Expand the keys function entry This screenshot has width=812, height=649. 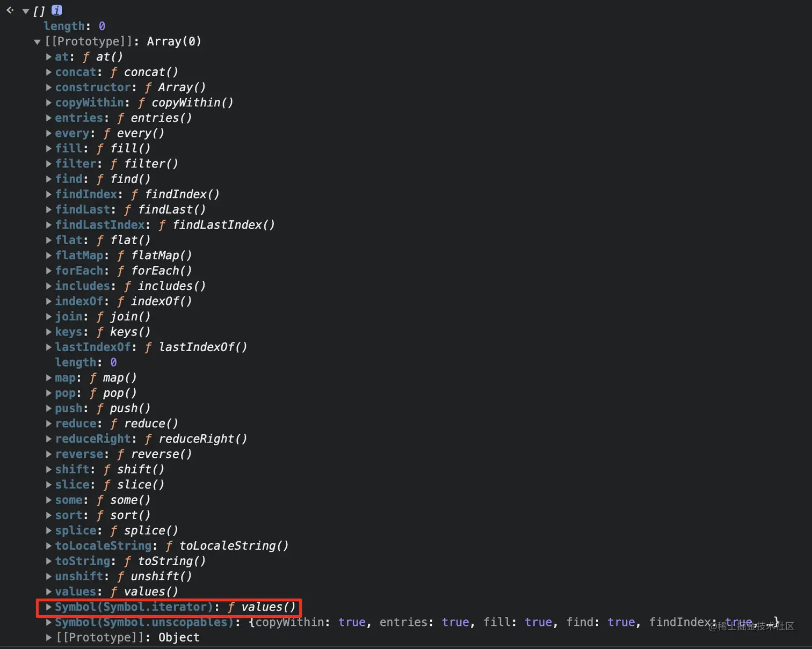[x=49, y=332]
